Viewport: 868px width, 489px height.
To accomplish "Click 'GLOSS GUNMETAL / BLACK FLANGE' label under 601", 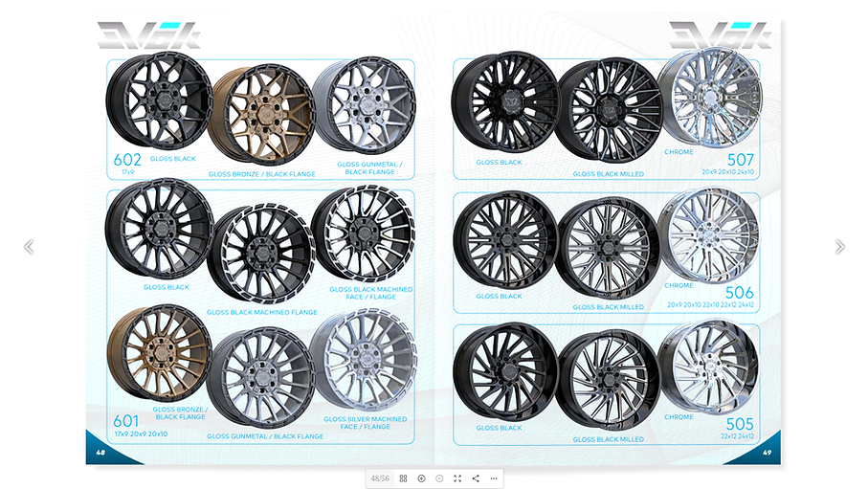I will point(265,436).
